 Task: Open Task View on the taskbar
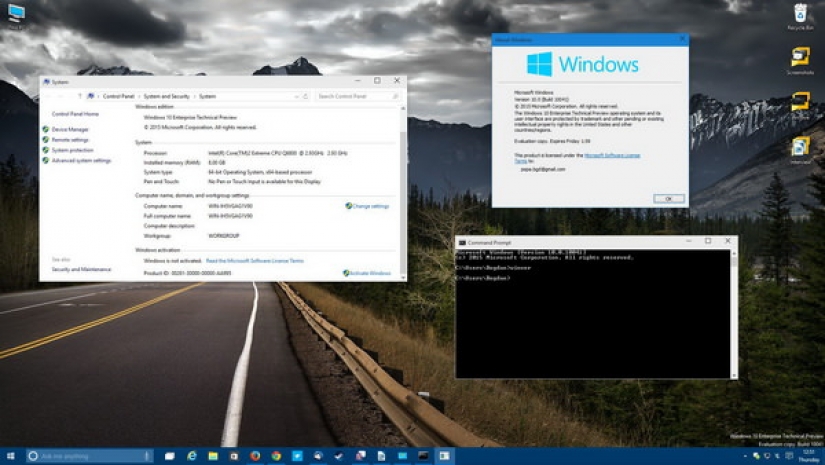pyautogui.click(x=170, y=456)
